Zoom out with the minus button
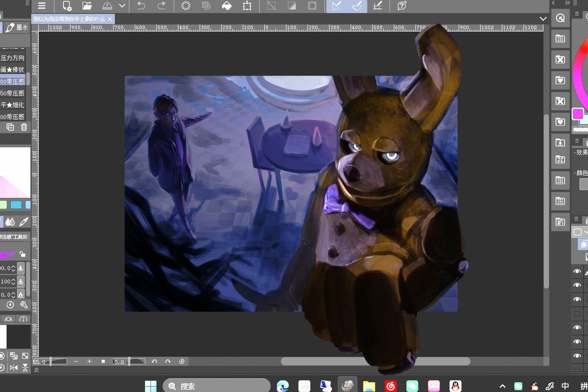588x392 pixels. [76, 362]
